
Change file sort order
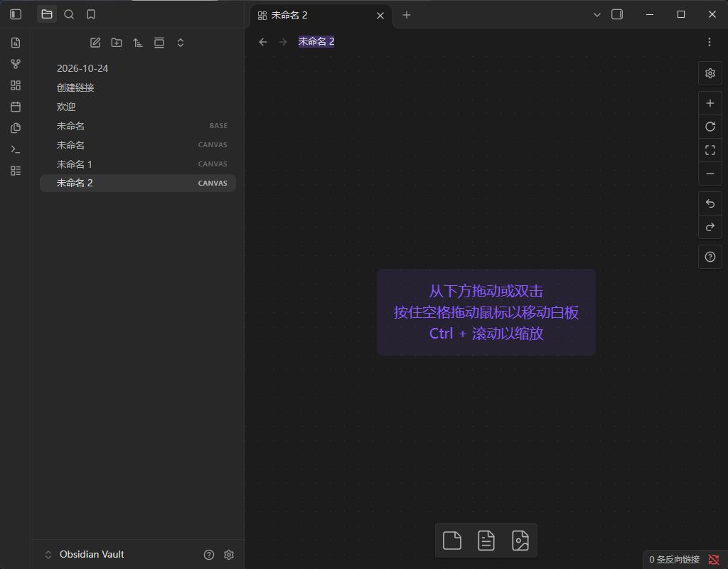138,43
